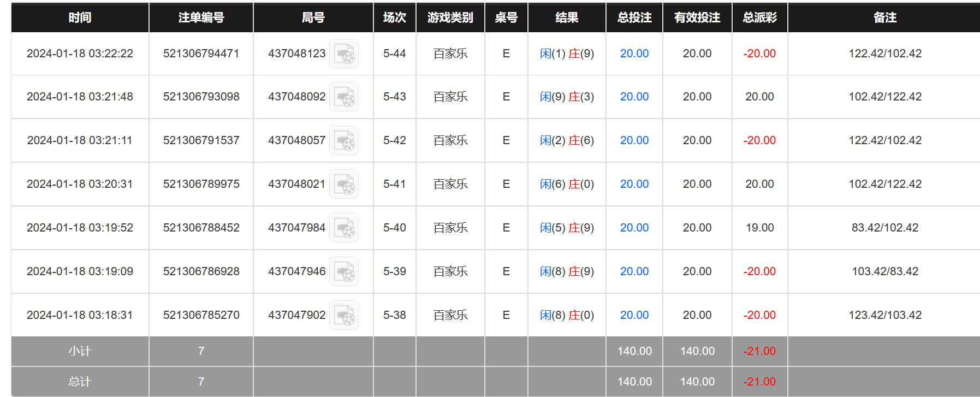
Task: Click the 局号 column header
Action: tap(313, 17)
